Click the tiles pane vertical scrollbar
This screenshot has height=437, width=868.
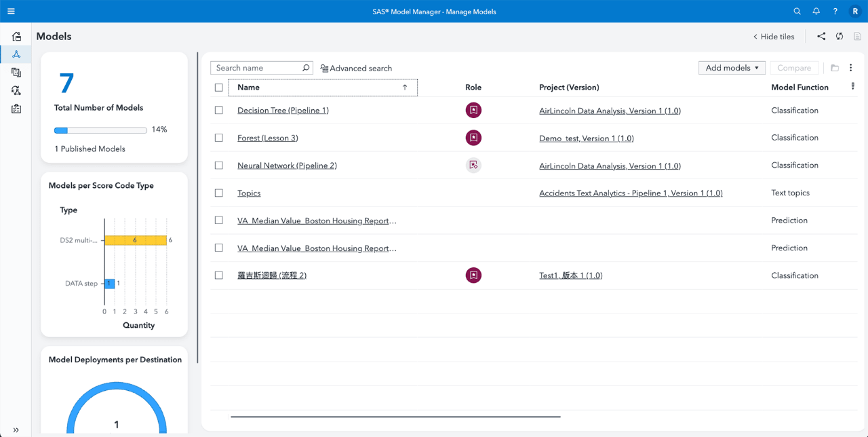[x=197, y=208]
